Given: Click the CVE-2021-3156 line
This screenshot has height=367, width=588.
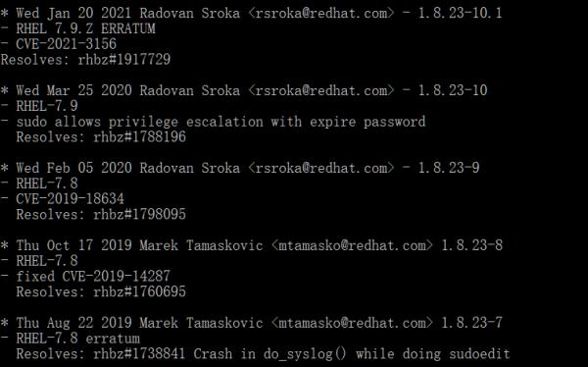Looking at the screenshot, I should coord(59,44).
